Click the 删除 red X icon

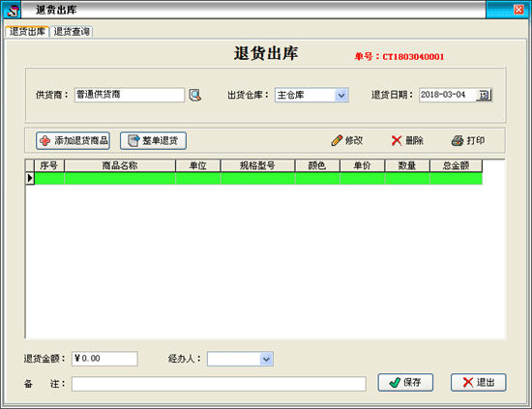[397, 140]
